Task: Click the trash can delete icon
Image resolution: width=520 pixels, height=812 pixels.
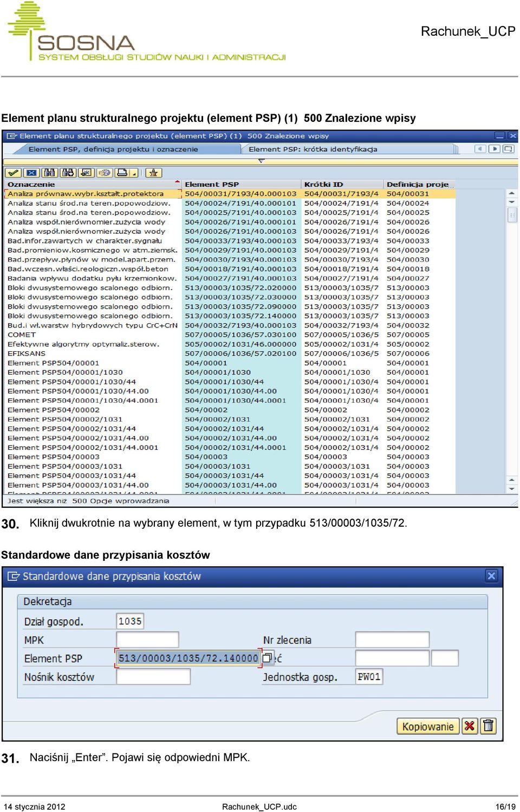Action: point(489,726)
